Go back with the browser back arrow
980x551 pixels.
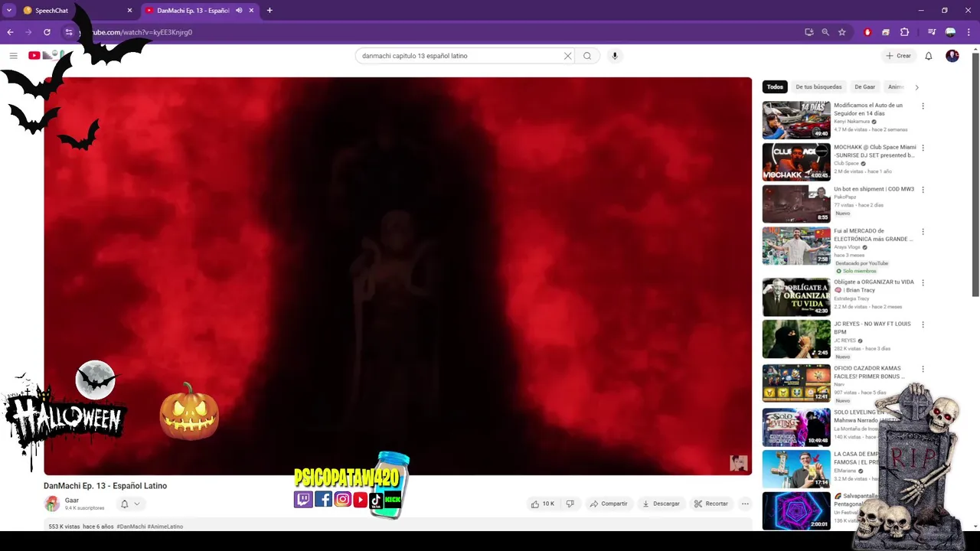(10, 32)
